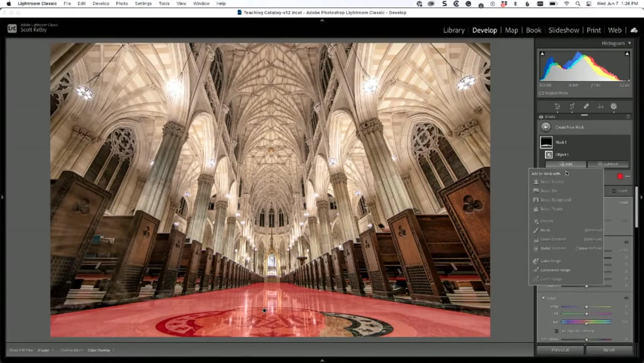Select the Red Eye tool icon
644x363 pixels.
coord(600,106)
